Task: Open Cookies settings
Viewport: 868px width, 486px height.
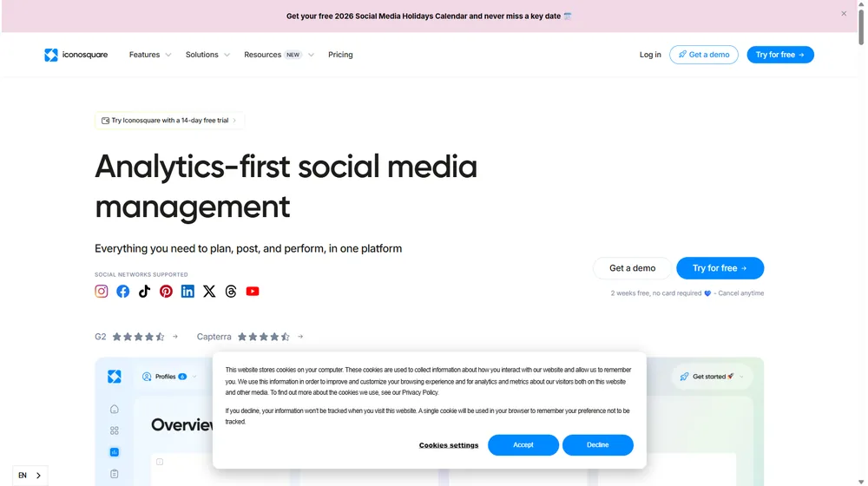Action: (449, 445)
